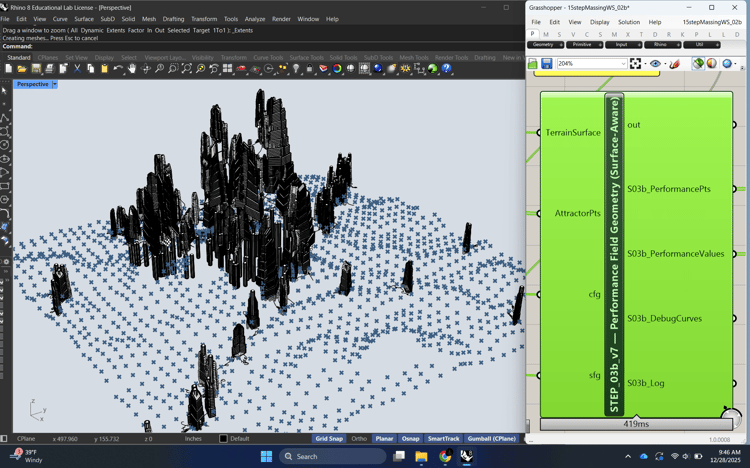Viewport: 750px width, 468px height.
Task: Switch to the Curve Tools toolbar tab
Action: point(268,58)
